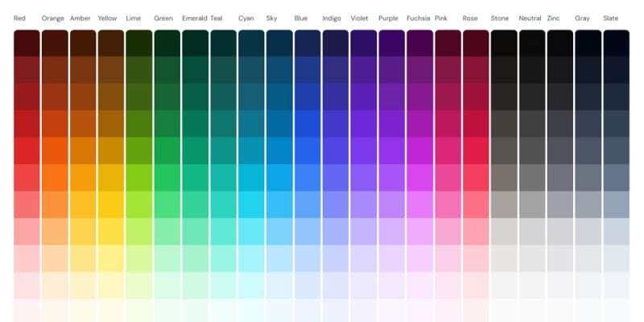Screen dimensions: 644x322
Task: Click the darkest Red swatch
Action: tap(27, 43)
